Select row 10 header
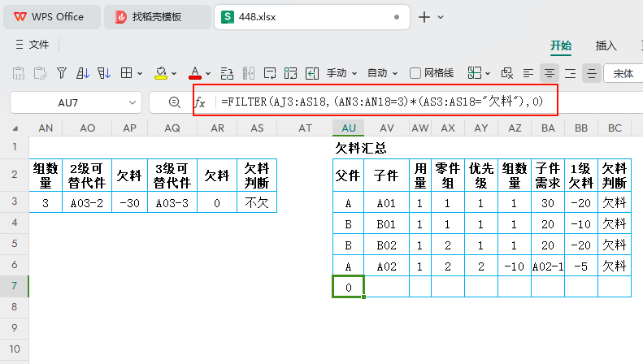643x364 pixels. (x=15, y=349)
